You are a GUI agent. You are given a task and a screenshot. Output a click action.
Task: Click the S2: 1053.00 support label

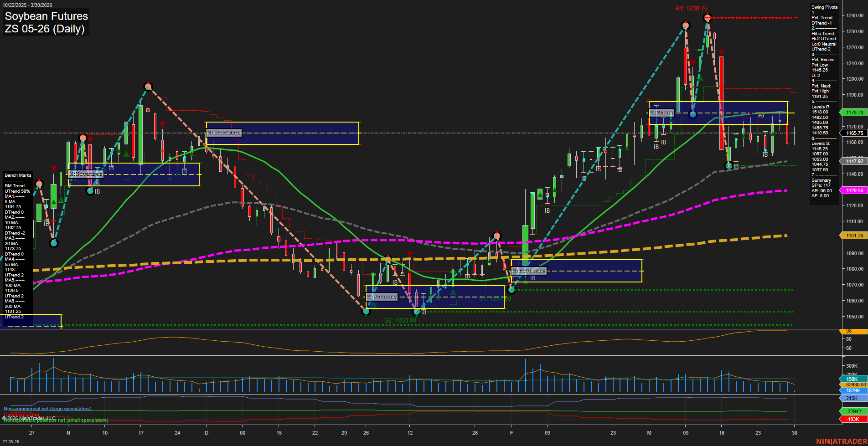[400, 320]
